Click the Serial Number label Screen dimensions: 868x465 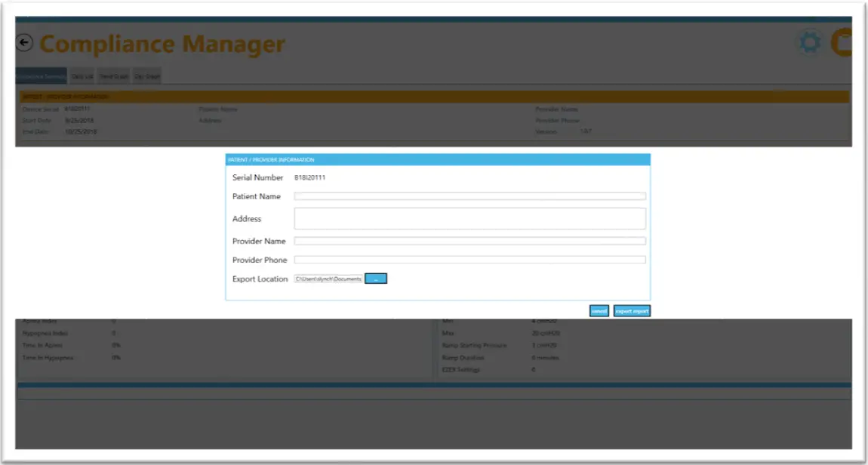coord(258,177)
